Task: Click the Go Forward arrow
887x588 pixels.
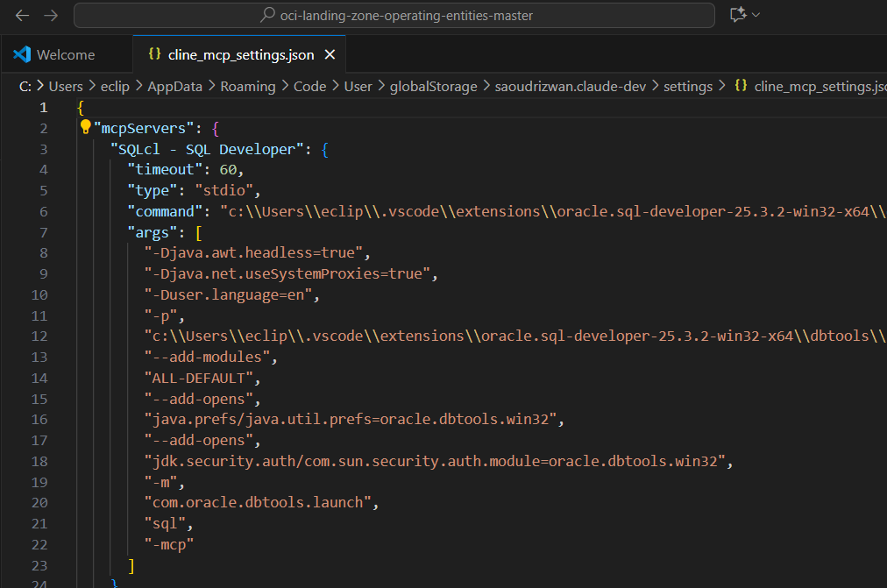Action: point(51,15)
